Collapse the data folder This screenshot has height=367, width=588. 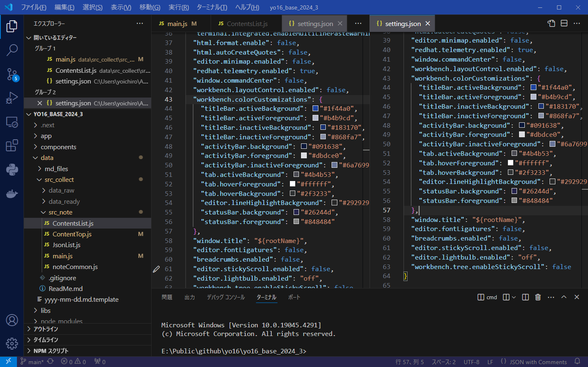click(x=36, y=158)
